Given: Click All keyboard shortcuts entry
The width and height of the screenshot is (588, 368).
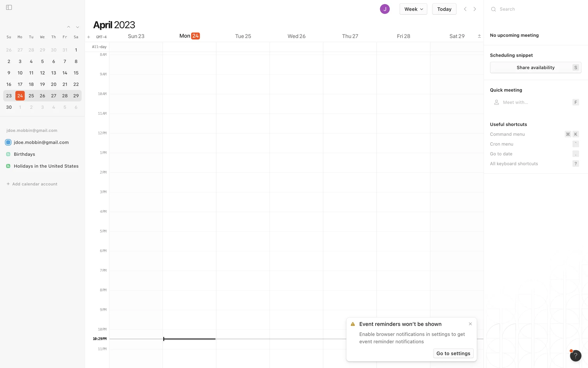Looking at the screenshot, I should 514,164.
